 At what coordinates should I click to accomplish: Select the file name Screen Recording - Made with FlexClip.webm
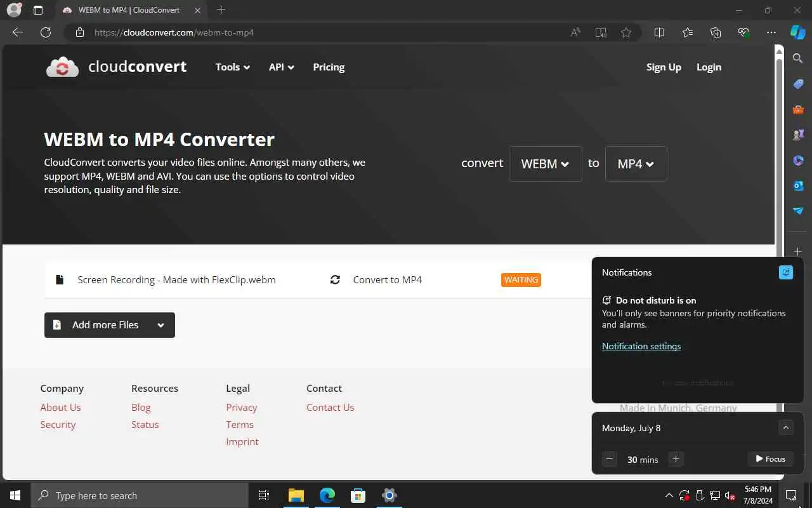tap(176, 279)
